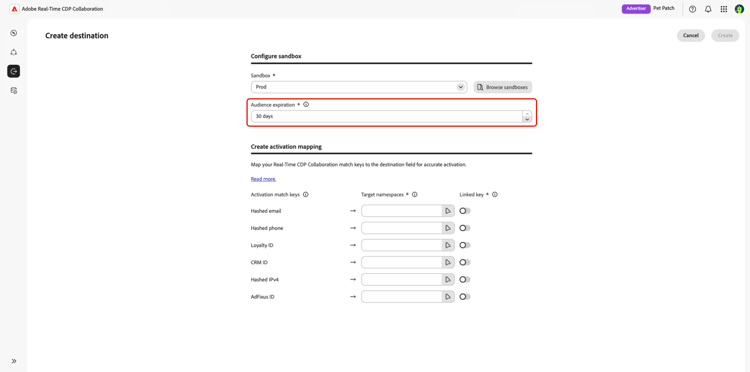750x372 pixels.
Task: Open the help question mark icon
Action: click(692, 9)
